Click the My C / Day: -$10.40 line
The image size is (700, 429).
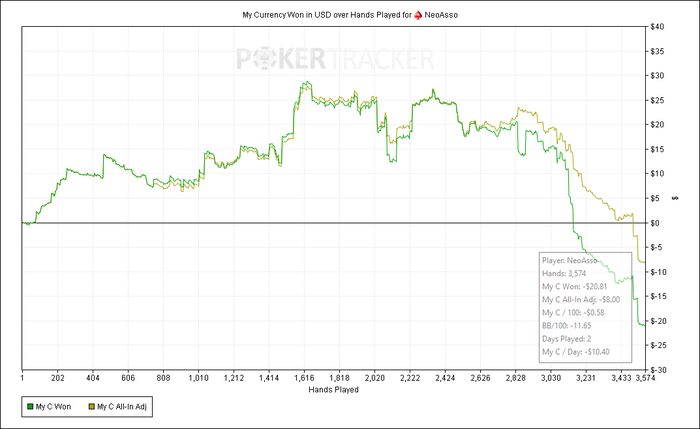(575, 352)
